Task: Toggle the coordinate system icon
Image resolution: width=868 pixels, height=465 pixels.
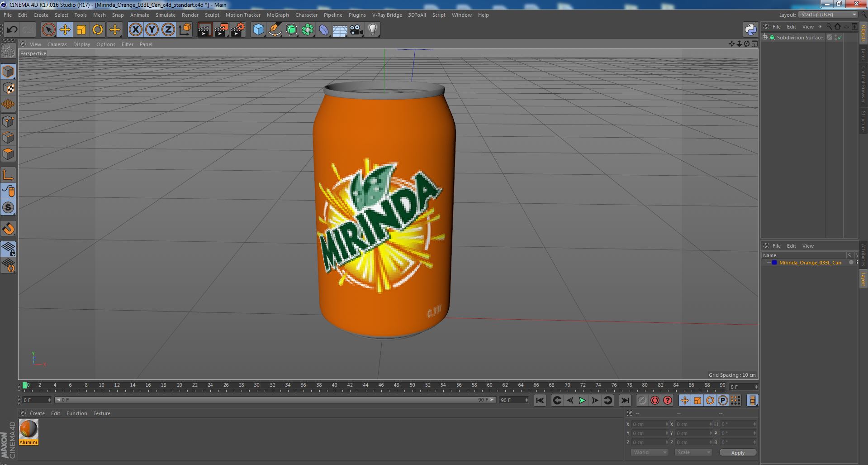Action: [x=185, y=30]
